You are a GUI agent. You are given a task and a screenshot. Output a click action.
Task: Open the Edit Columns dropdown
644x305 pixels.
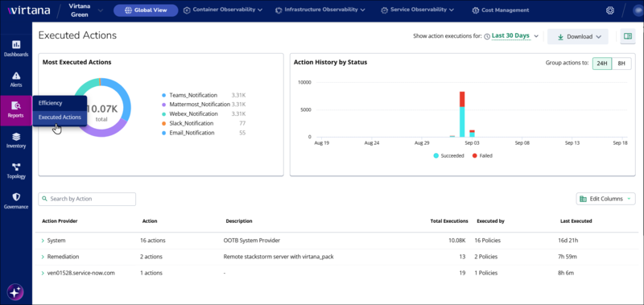click(x=605, y=199)
